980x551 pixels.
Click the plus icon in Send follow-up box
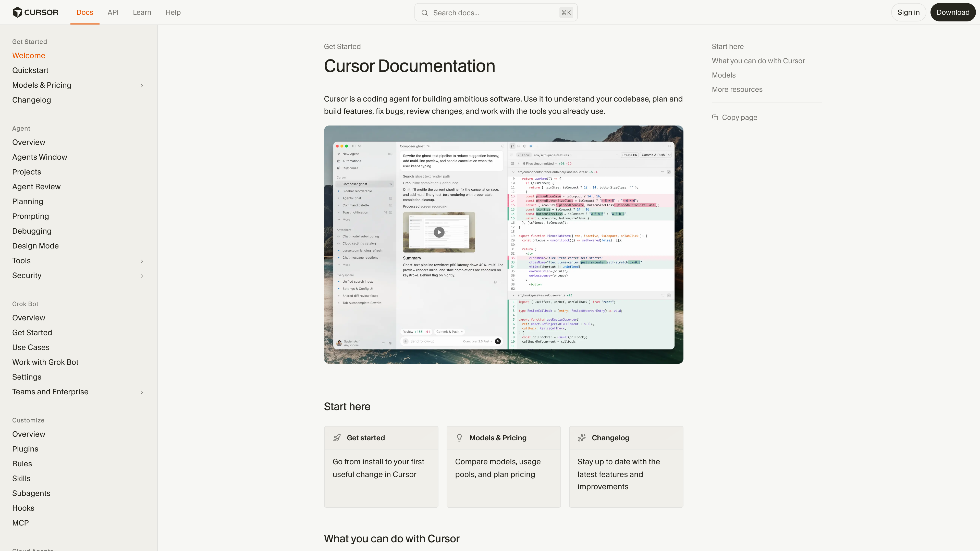[x=406, y=341]
